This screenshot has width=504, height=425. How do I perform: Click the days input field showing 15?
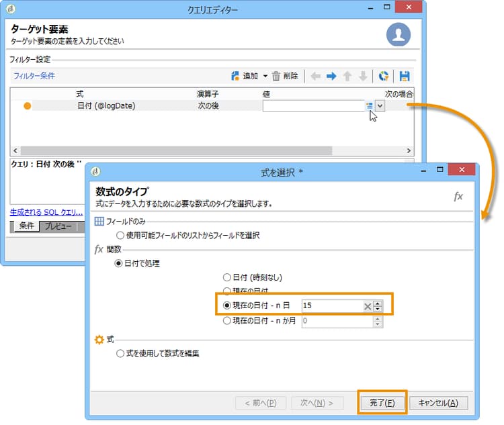click(x=331, y=305)
